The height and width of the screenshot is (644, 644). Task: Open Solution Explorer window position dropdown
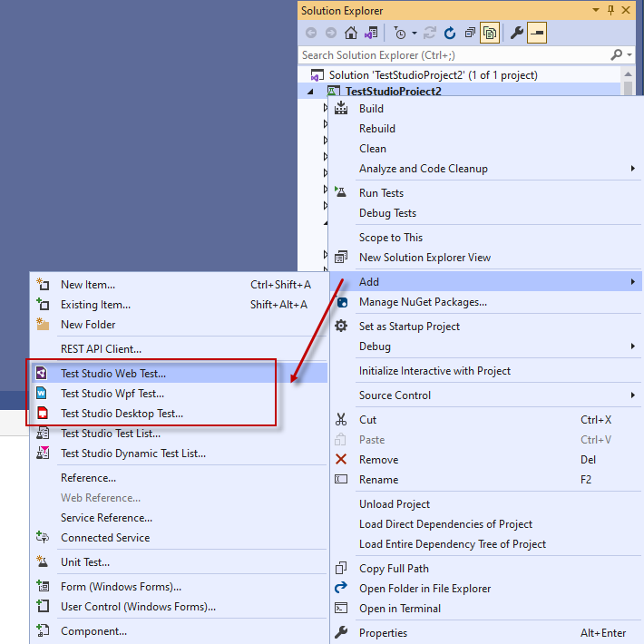pos(596,10)
